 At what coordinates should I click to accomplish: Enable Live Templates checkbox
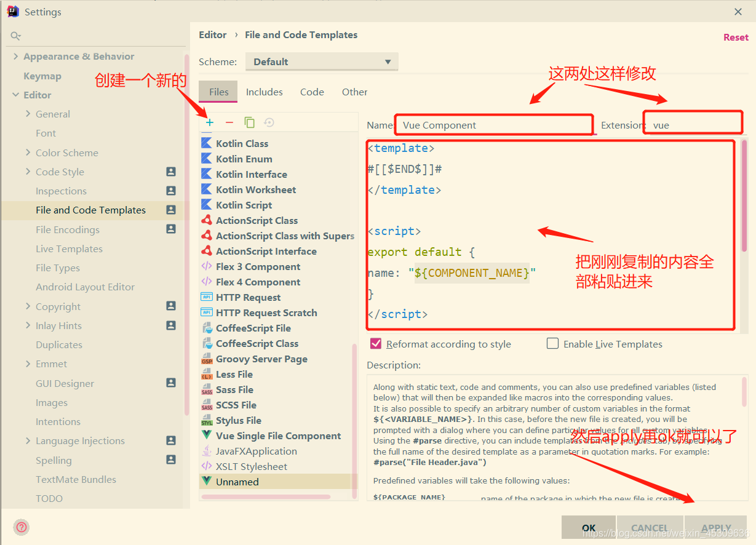click(x=553, y=343)
